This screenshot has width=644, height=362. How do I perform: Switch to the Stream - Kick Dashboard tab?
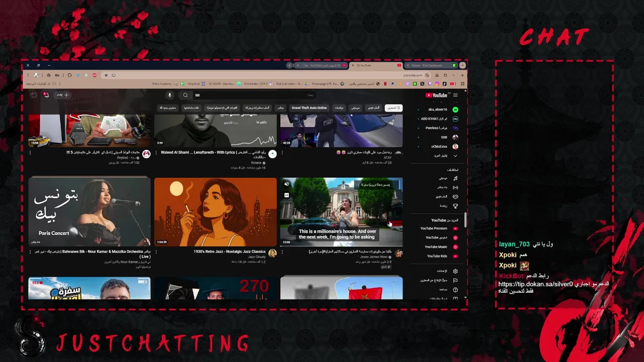click(x=431, y=65)
